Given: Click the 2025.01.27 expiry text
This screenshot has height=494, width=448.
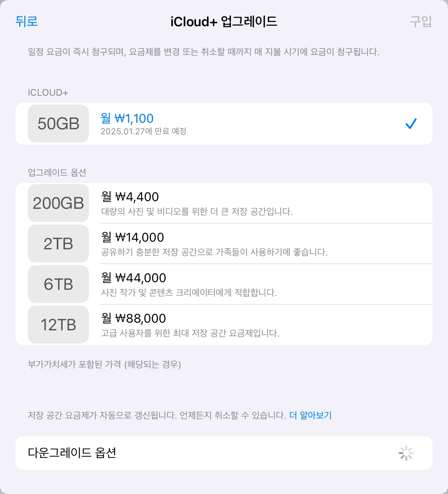Looking at the screenshot, I should 143,131.
